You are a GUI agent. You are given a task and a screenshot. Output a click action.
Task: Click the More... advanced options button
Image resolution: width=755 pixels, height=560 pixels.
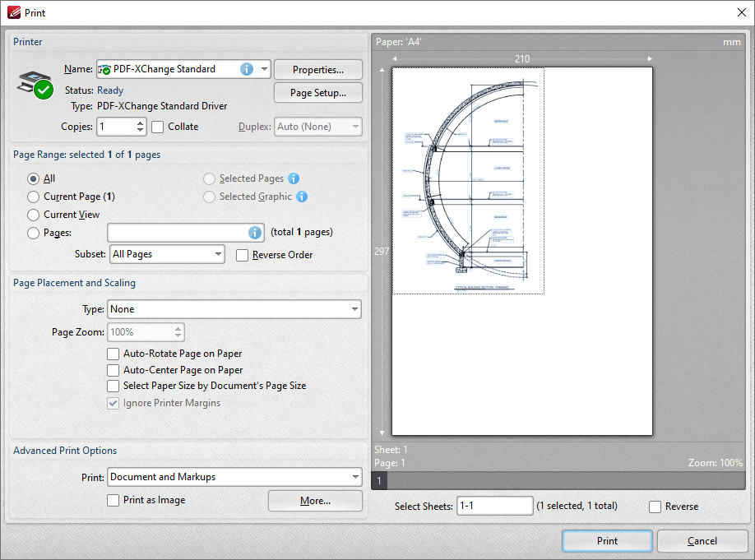[x=315, y=501]
